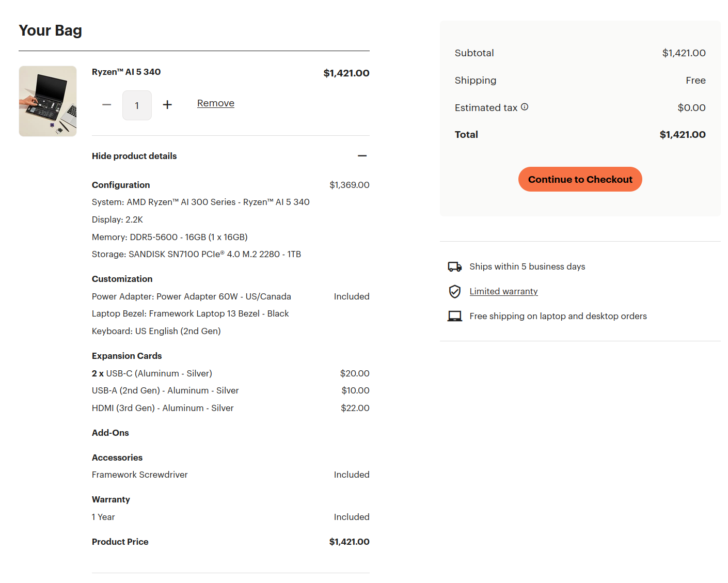728x583 pixels.
Task: Toggle Hide product details label
Action: pos(134,156)
